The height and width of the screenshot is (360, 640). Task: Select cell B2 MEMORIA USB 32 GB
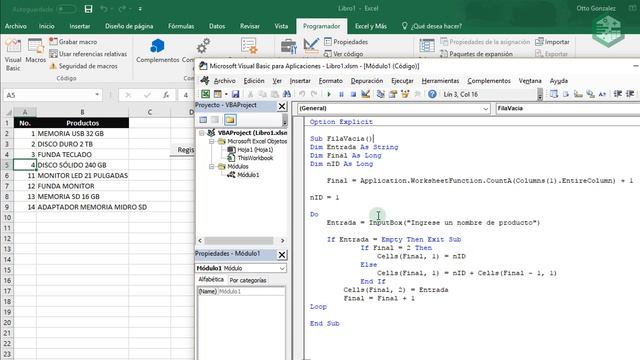pyautogui.click(x=82, y=133)
